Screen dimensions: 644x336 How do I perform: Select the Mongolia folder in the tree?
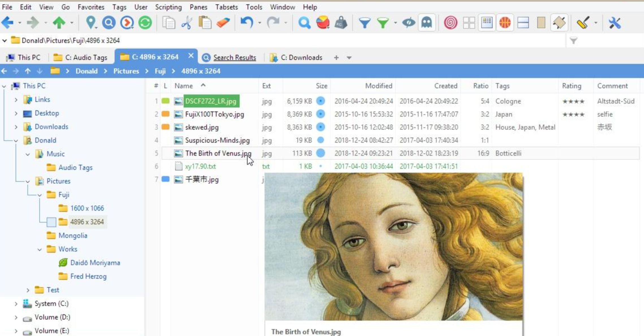[73, 236]
